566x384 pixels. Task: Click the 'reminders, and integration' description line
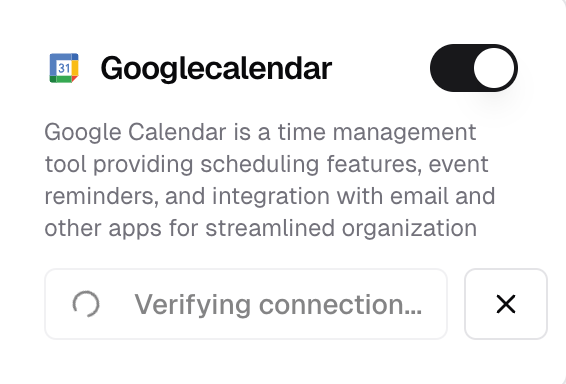pyautogui.click(x=270, y=196)
